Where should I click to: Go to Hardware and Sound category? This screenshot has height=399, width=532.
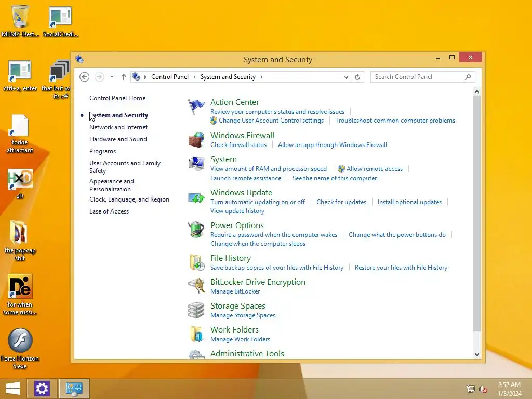pos(118,139)
